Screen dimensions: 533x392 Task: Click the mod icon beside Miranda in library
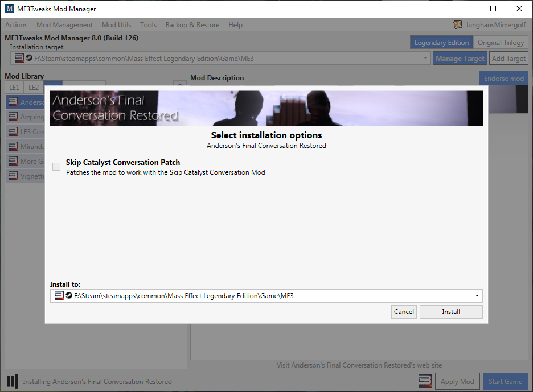click(13, 146)
